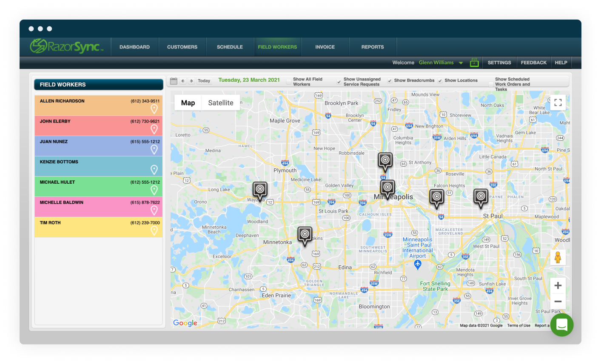Click the Glenn Williams user name

click(436, 63)
